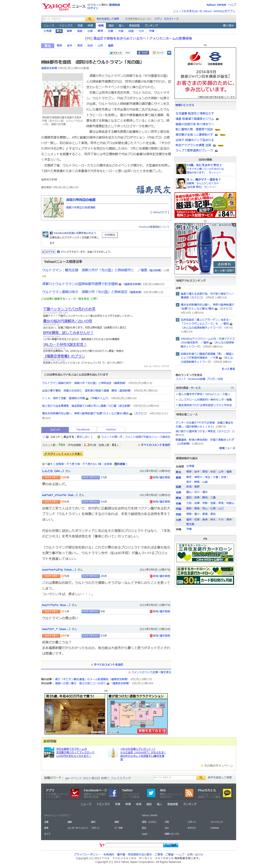The width and height of the screenshot is (277, 868).
Task: Click 削除/違反報告 on しんとも's comment
Action: (162, 477)
